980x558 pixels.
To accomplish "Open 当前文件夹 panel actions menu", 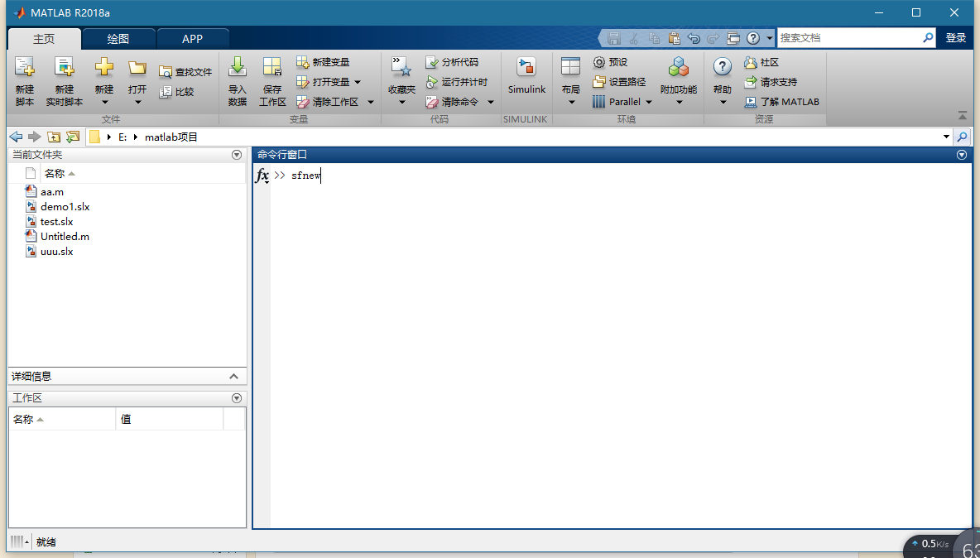I will [x=236, y=154].
